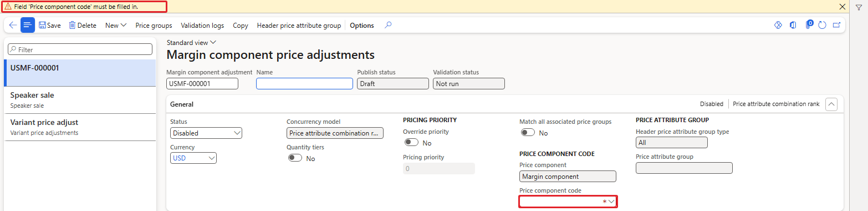This screenshot has width=868, height=211.
Task: Click the action bar search magnifier
Action: 388,25
